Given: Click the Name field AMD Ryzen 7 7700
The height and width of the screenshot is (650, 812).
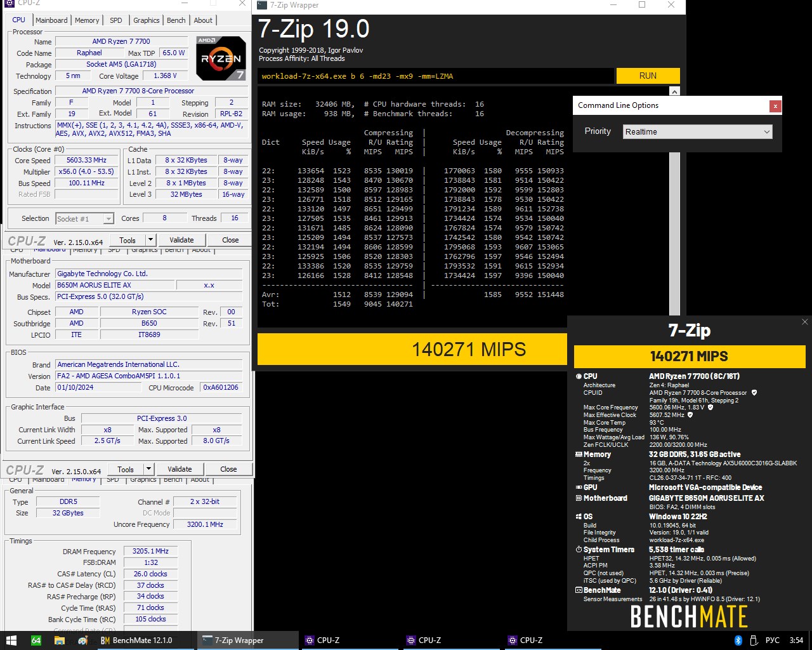Looking at the screenshot, I should 121,41.
